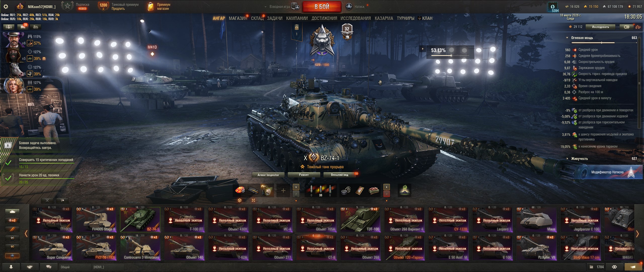
Task: Toggle the x2 bonus carousel filter
Action: coord(12,220)
